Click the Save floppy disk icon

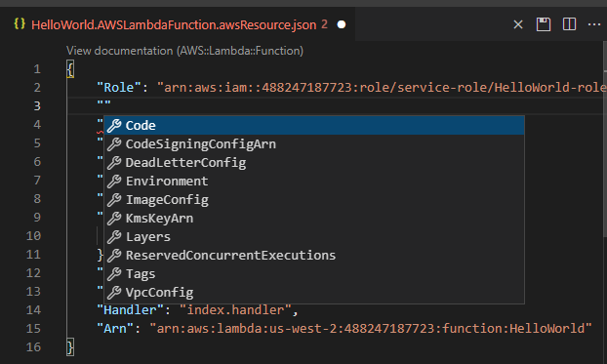[544, 24]
